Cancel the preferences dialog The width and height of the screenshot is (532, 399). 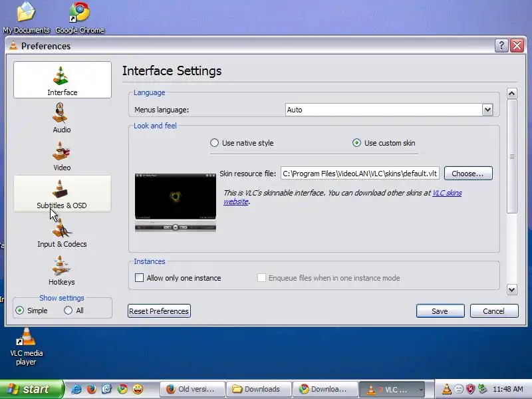494,311
